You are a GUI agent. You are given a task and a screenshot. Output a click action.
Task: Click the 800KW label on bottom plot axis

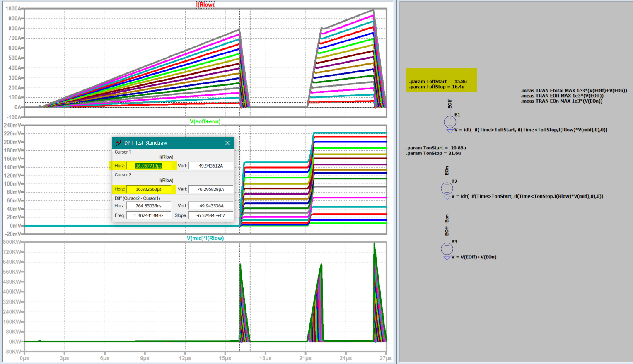coord(12,242)
